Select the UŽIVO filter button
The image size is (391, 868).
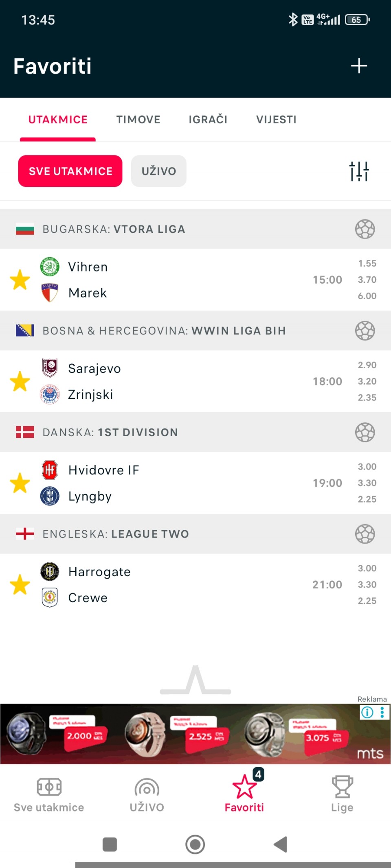tap(158, 171)
